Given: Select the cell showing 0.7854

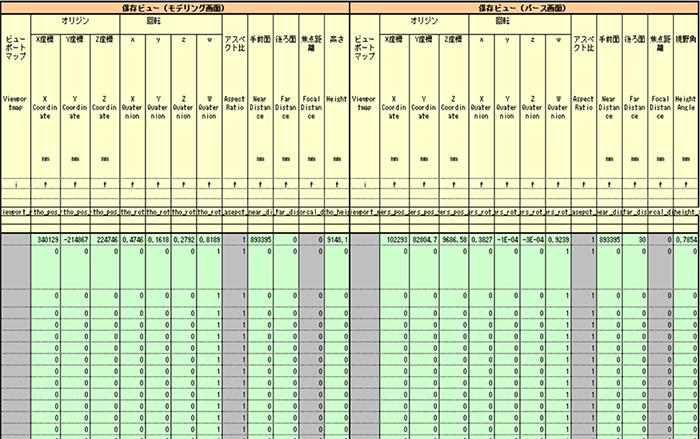Looking at the screenshot, I should pos(685,241).
